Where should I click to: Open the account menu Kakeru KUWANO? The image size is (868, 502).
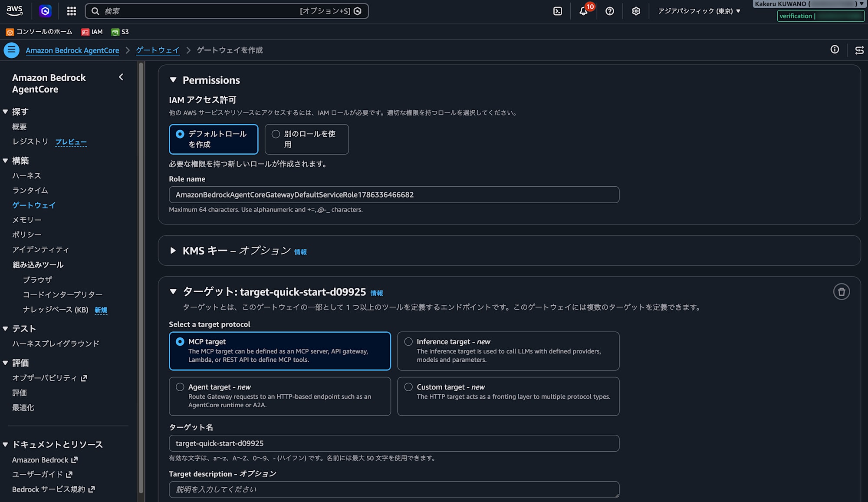809,4
